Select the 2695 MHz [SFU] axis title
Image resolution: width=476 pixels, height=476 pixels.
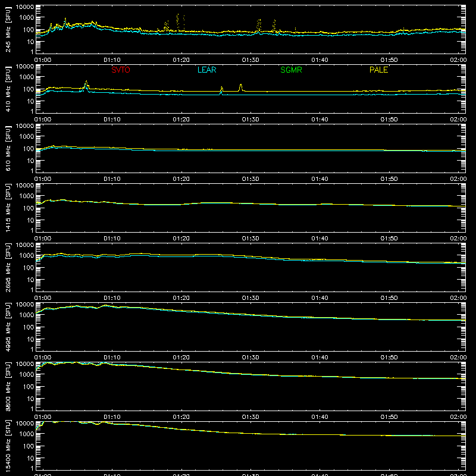coord(8,267)
